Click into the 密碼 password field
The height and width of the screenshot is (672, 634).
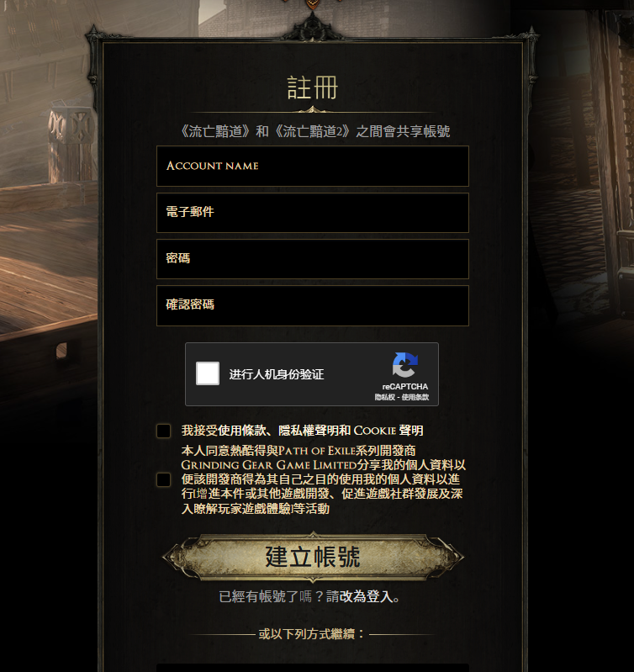[x=313, y=259]
